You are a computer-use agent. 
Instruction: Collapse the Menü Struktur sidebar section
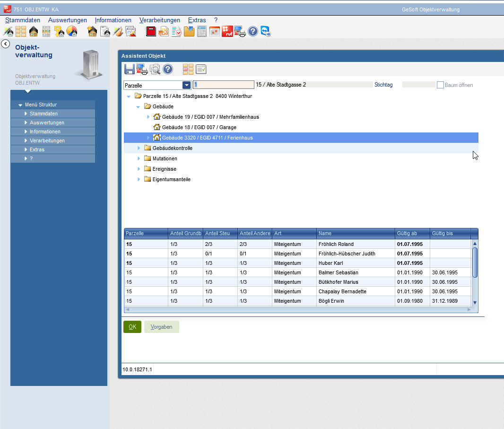20,105
